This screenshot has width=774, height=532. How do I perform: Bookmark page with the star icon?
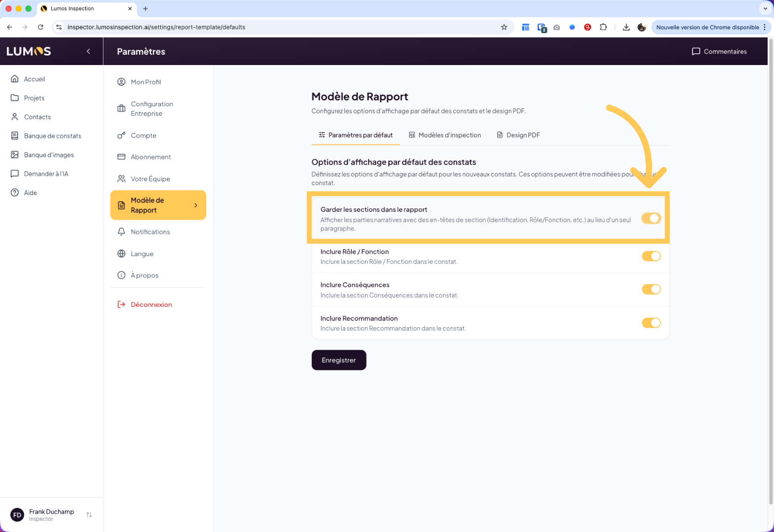(504, 27)
